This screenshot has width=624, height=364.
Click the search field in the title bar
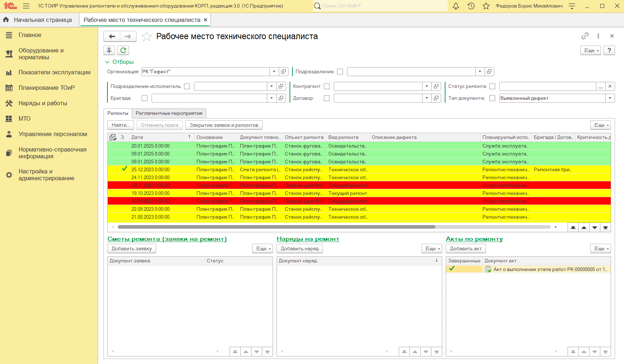pos(381,6)
